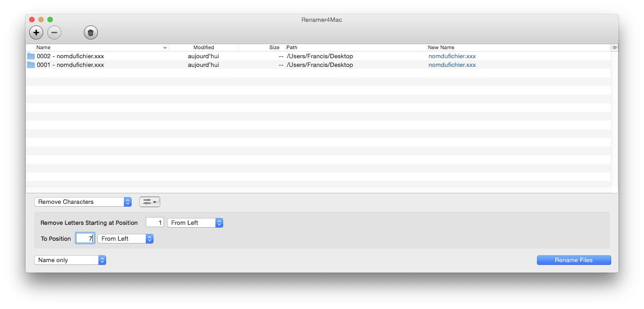Click the column chooser icon in table header
The height and width of the screenshot is (309, 644).
[614, 47]
